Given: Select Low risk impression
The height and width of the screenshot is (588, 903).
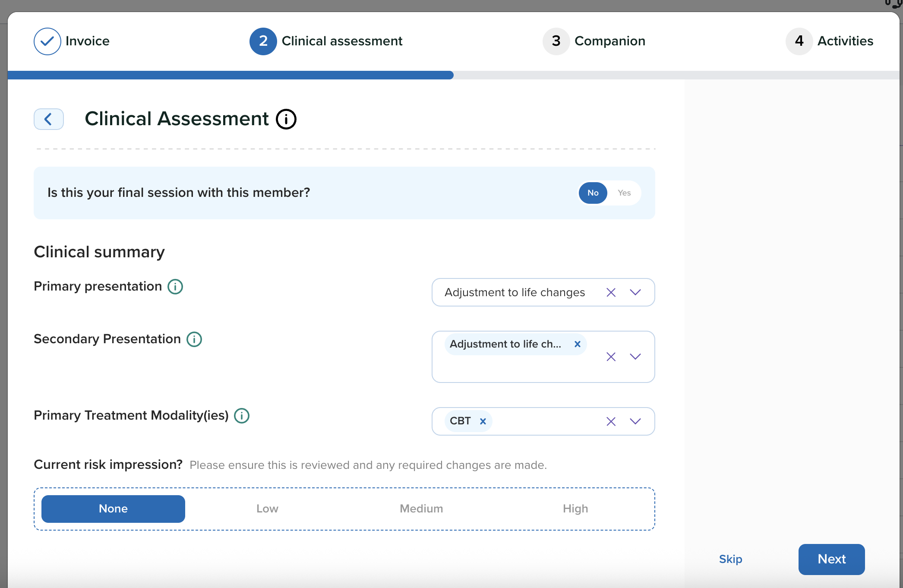Looking at the screenshot, I should tap(267, 509).
